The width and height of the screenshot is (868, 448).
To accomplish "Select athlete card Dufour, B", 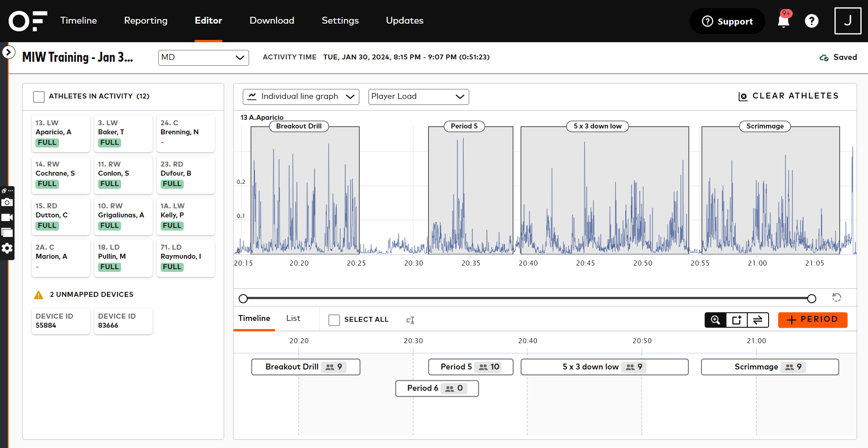I will pyautogui.click(x=186, y=175).
